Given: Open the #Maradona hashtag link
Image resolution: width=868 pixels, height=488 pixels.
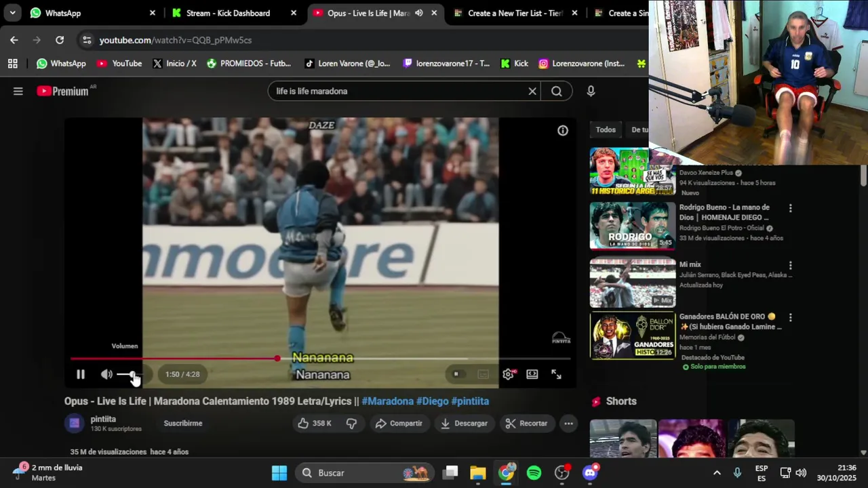Looking at the screenshot, I should click(x=387, y=401).
